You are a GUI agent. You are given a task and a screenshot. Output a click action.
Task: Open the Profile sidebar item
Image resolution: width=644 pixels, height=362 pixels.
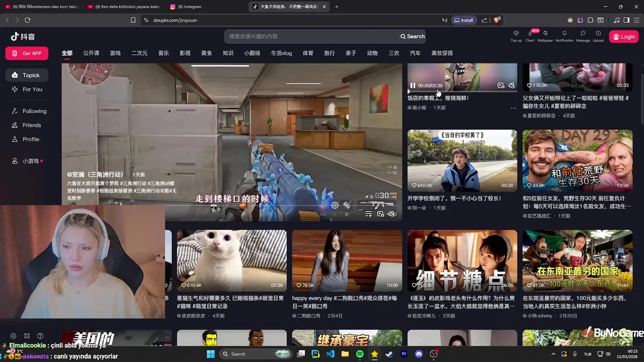point(27,139)
